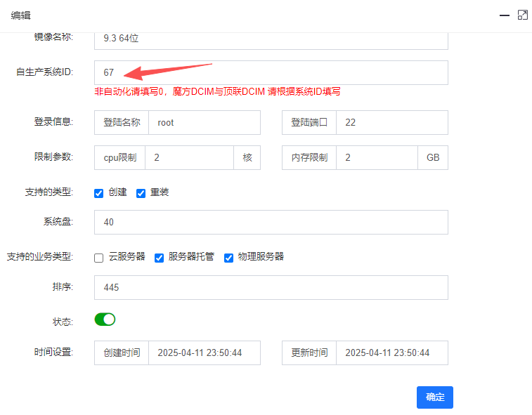
Task: Click the 登陆端口 input with 22
Action: [x=391, y=122]
